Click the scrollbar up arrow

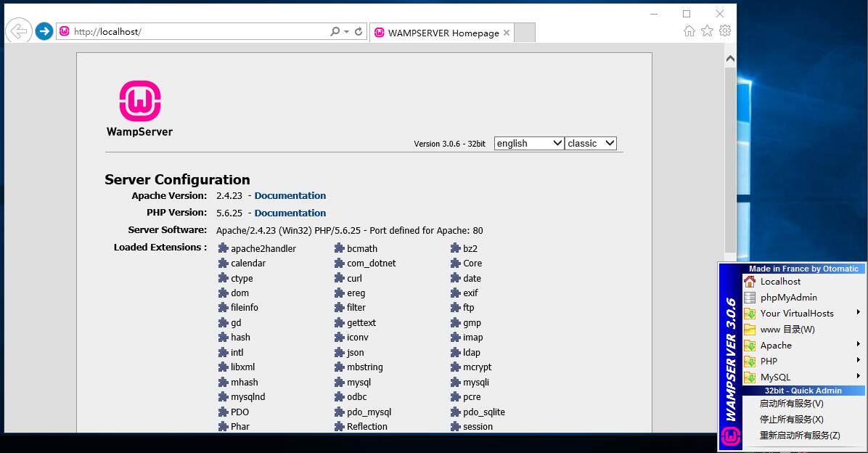pos(730,58)
